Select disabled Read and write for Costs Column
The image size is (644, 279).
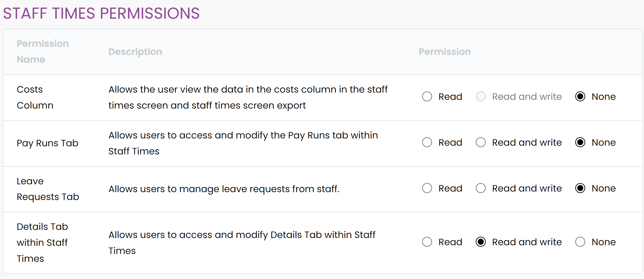click(x=481, y=97)
